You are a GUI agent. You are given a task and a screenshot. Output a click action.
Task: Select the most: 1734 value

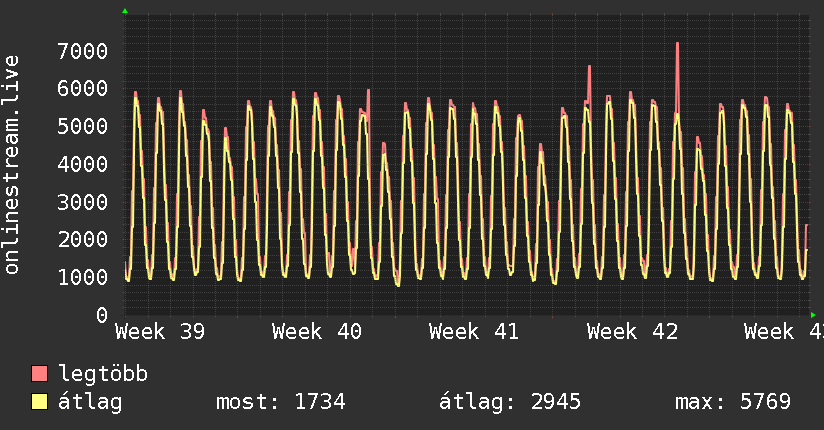281,402
